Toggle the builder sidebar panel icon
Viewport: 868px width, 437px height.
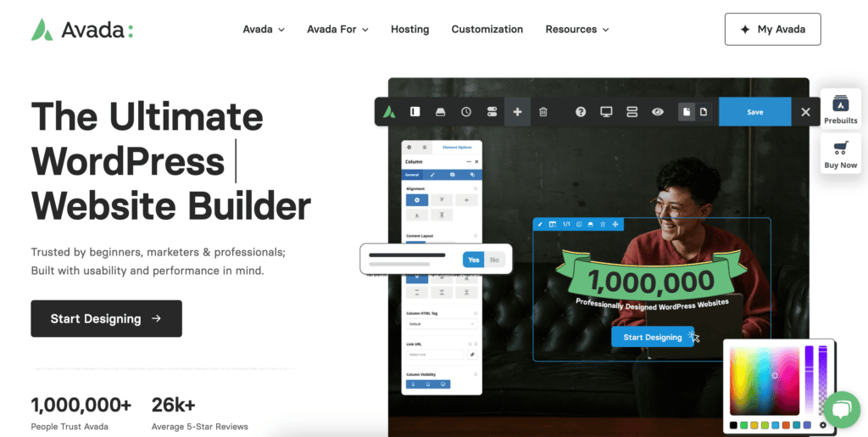click(415, 112)
